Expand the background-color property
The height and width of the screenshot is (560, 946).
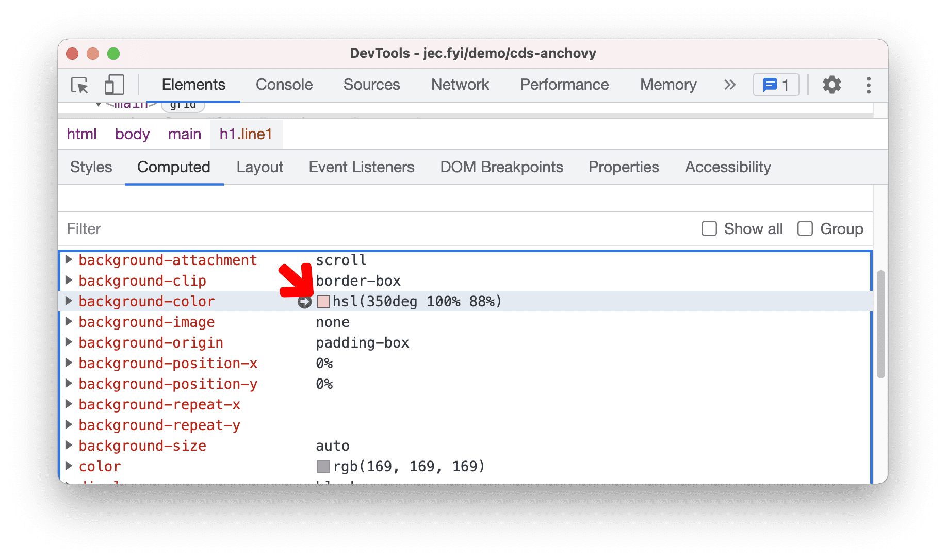coord(69,301)
